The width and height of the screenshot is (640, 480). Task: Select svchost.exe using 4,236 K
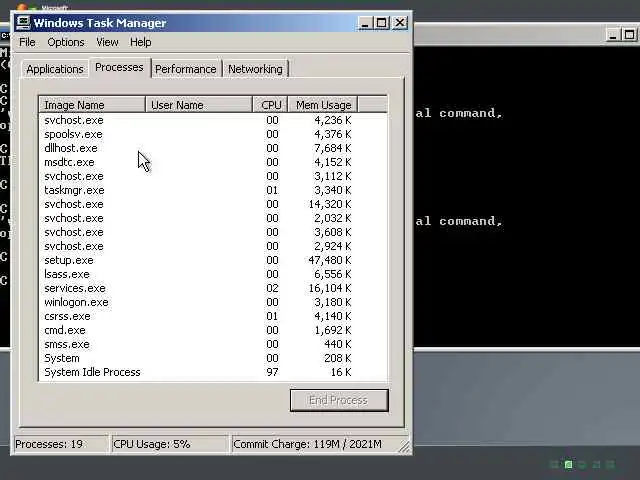pos(213,120)
